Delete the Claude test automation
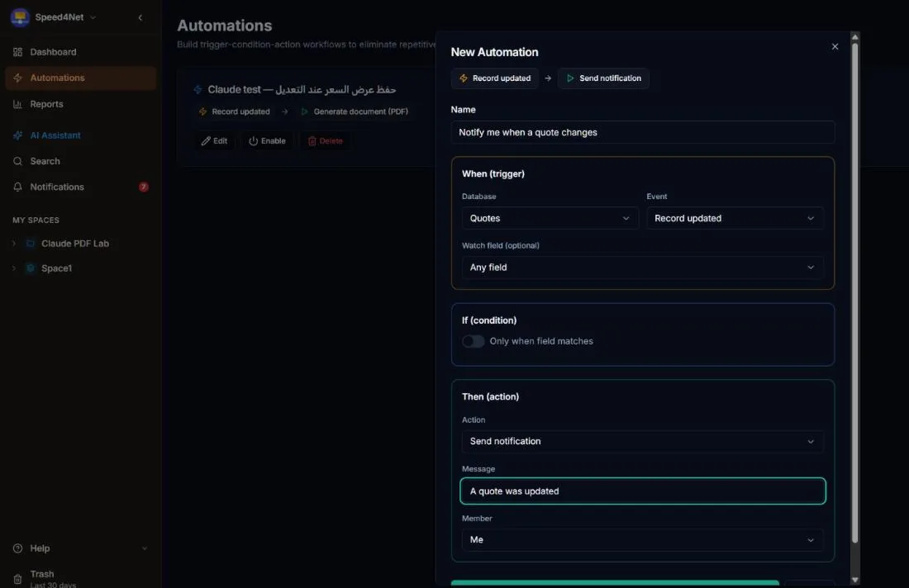Screen dimensions: 909x588 326,140
